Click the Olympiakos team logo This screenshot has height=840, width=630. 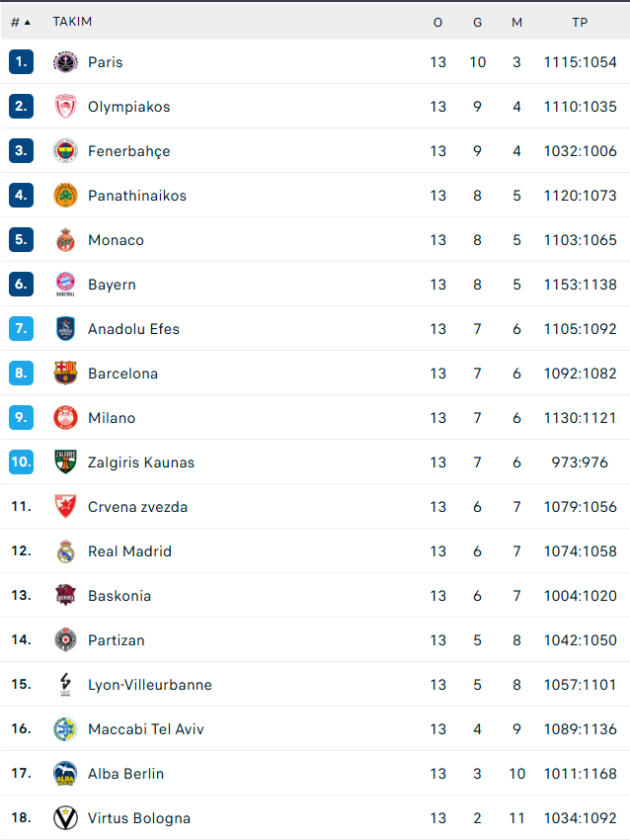coord(65,107)
